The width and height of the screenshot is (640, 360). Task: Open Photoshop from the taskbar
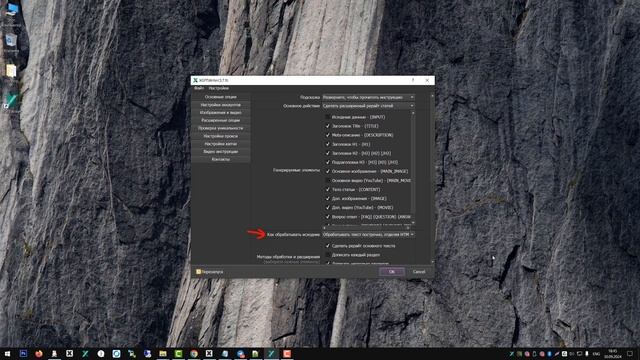coord(23,353)
